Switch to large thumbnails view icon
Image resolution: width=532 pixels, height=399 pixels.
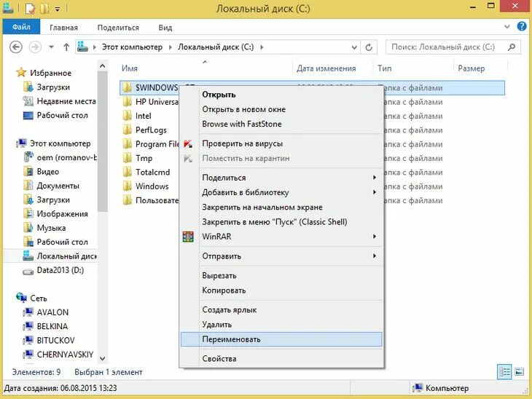[x=519, y=372]
